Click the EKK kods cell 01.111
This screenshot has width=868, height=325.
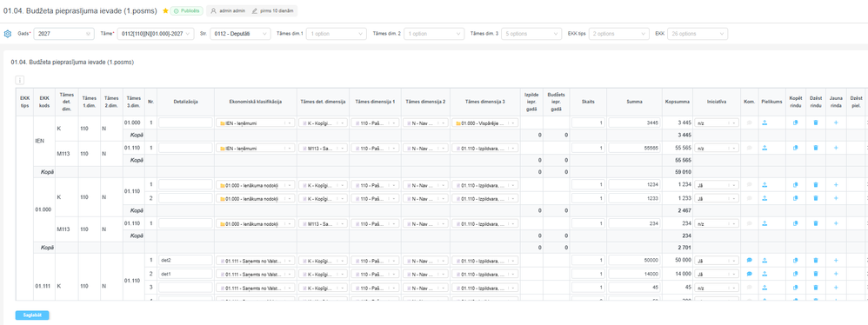pyautogui.click(x=43, y=286)
